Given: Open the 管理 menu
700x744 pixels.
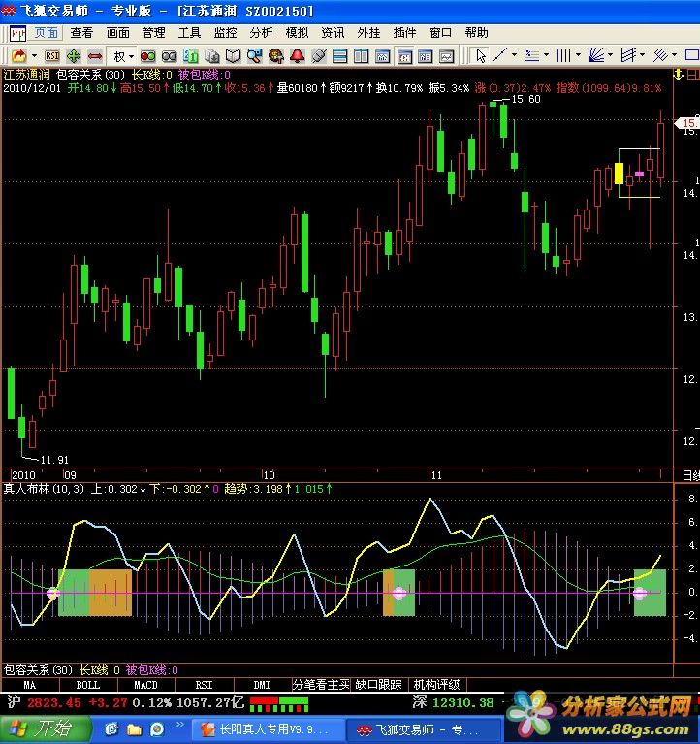Looking at the screenshot, I should click(x=153, y=33).
